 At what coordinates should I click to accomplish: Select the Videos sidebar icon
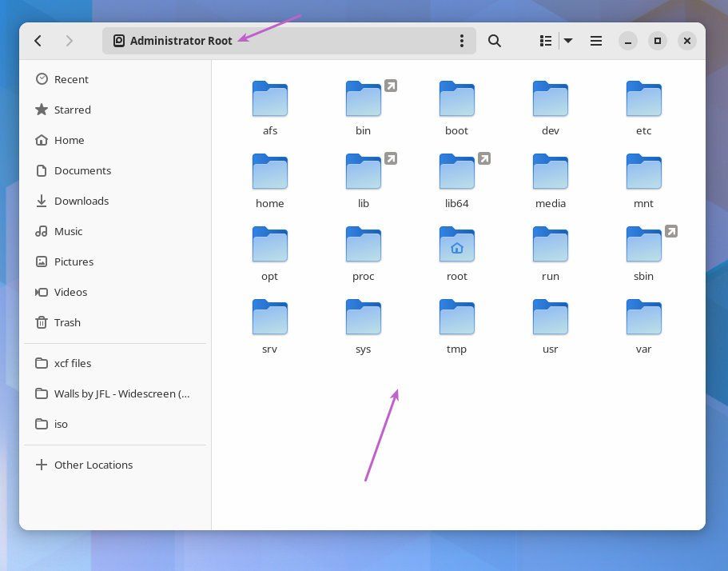pyautogui.click(x=70, y=292)
